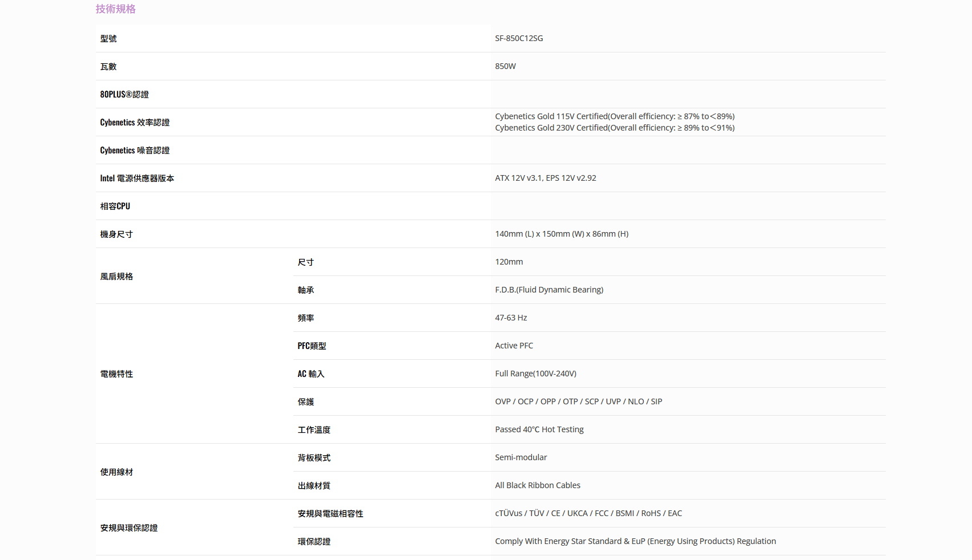Click the 工作溫度 sub-label
Viewport: 972px width, 560px height.
(x=314, y=429)
